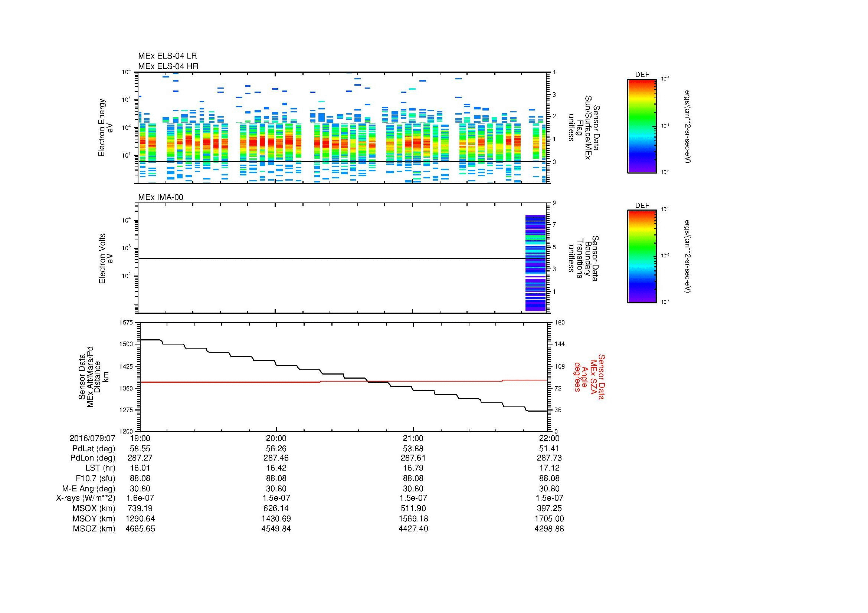This screenshot has height=613, width=868.
Task: Click LST value 16.01
Action: pyautogui.click(x=140, y=468)
